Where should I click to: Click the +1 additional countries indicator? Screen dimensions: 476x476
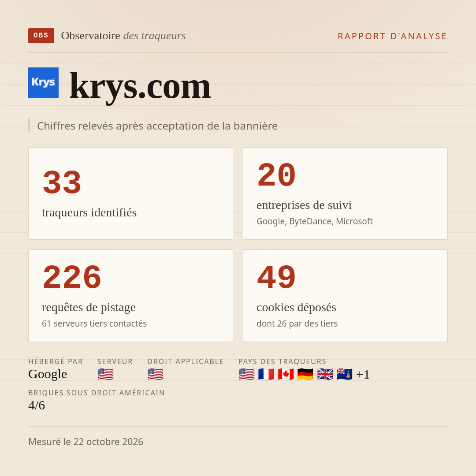coord(363,374)
